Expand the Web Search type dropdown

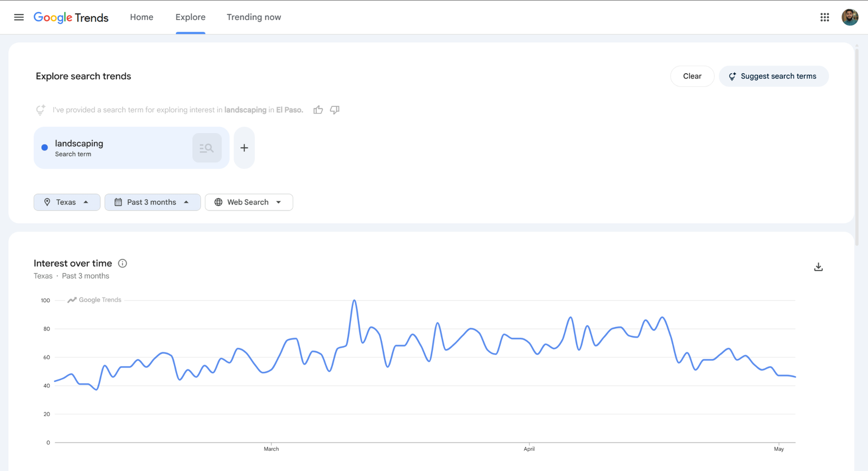249,202
